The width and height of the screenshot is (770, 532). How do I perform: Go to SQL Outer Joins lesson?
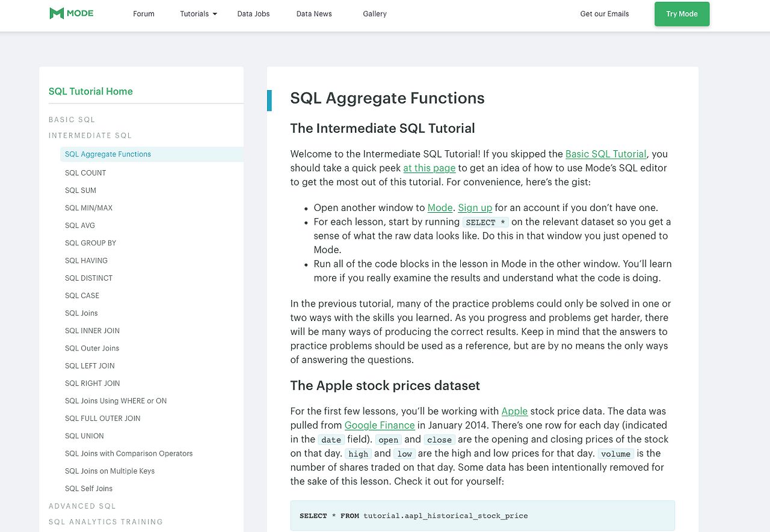pos(92,348)
